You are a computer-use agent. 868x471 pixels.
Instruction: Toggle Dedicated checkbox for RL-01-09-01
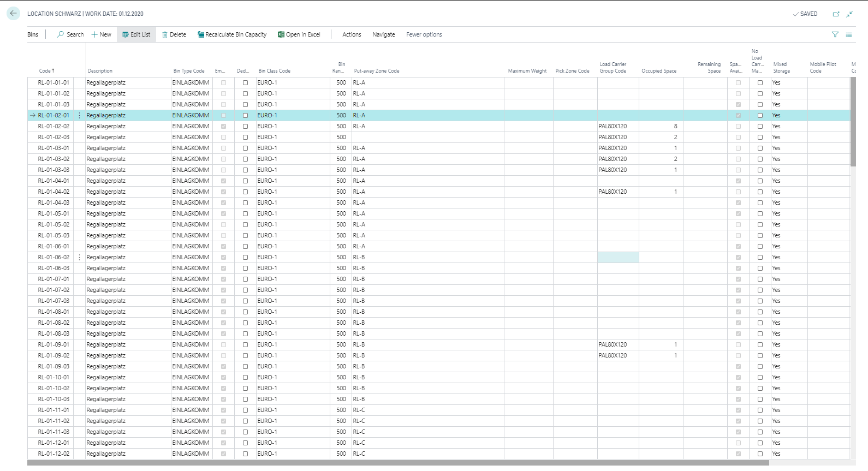(x=245, y=344)
